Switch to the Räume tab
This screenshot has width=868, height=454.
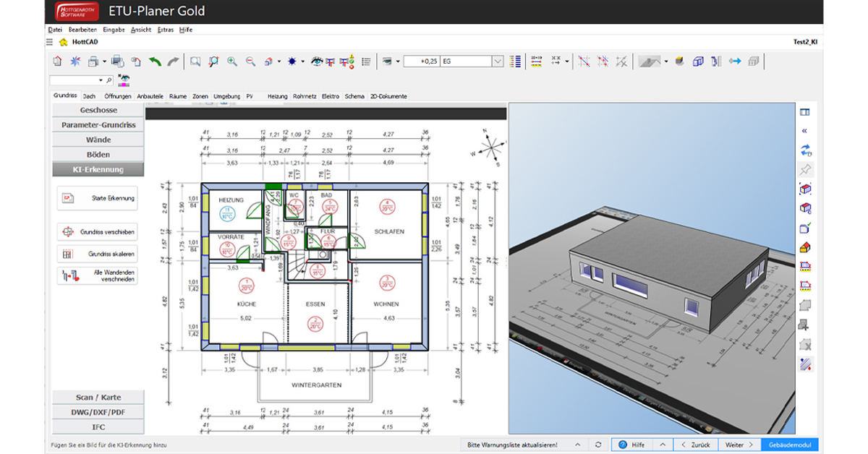coord(178,96)
